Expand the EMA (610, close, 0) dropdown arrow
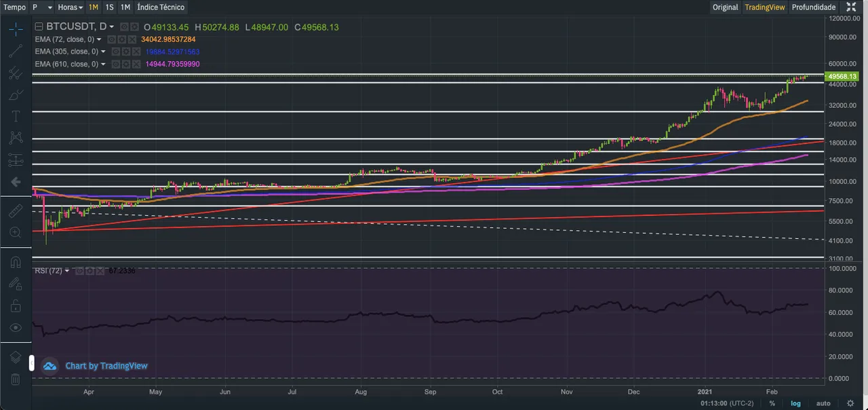The width and height of the screenshot is (868, 410). coord(103,64)
